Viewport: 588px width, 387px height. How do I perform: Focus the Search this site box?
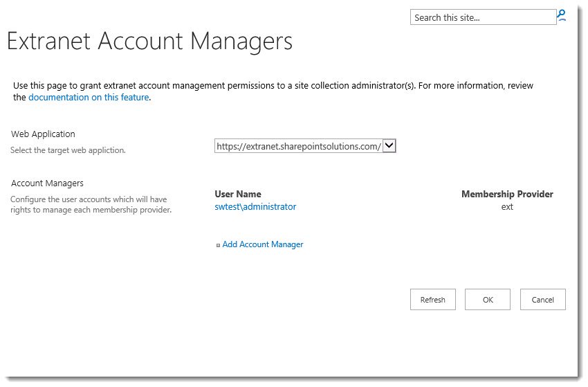[x=483, y=17]
